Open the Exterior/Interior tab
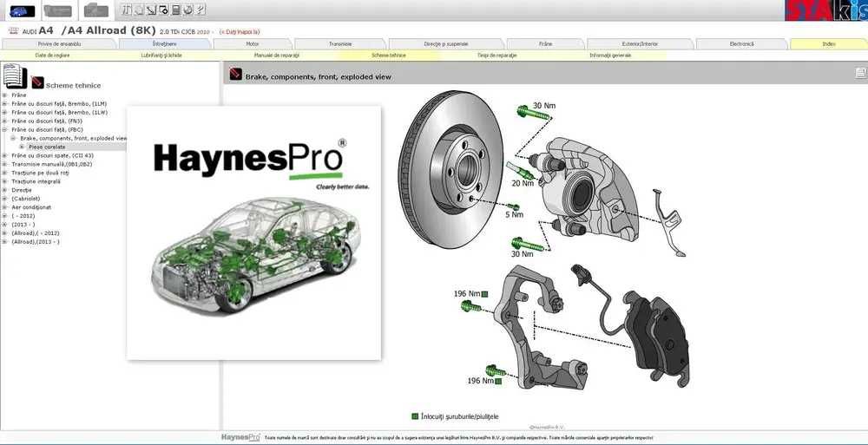 pos(640,43)
